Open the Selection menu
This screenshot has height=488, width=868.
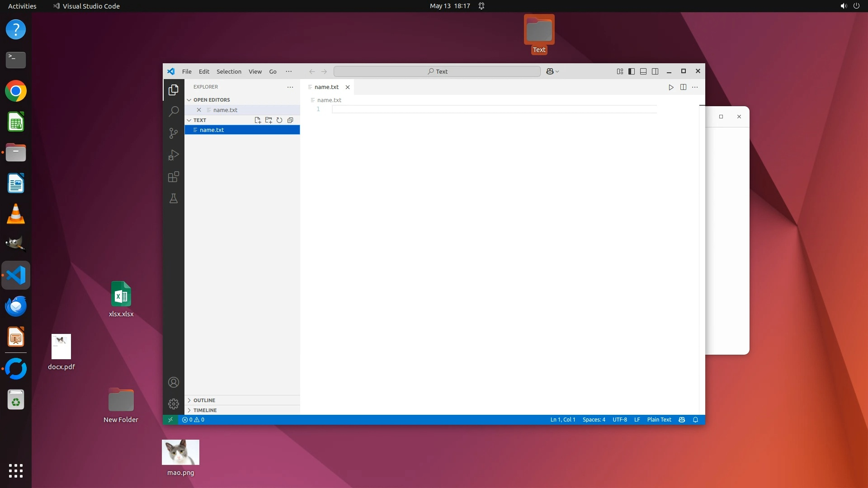[x=229, y=71]
